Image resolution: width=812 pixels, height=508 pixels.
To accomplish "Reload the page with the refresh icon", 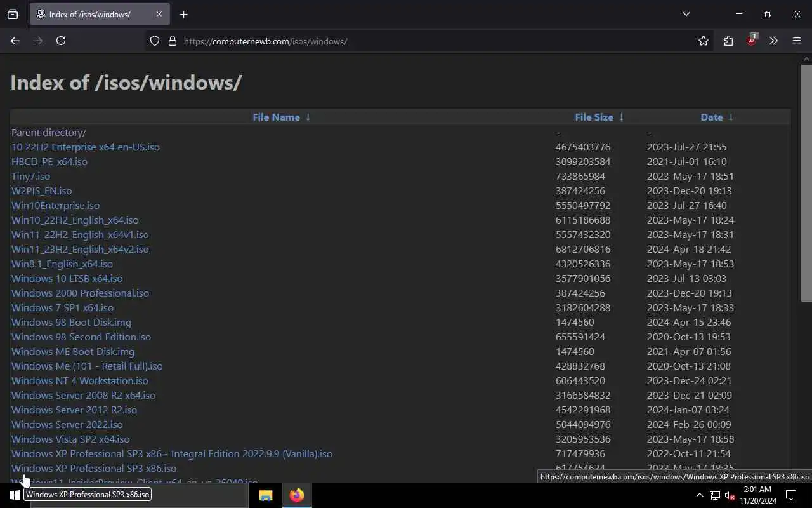I will [61, 41].
